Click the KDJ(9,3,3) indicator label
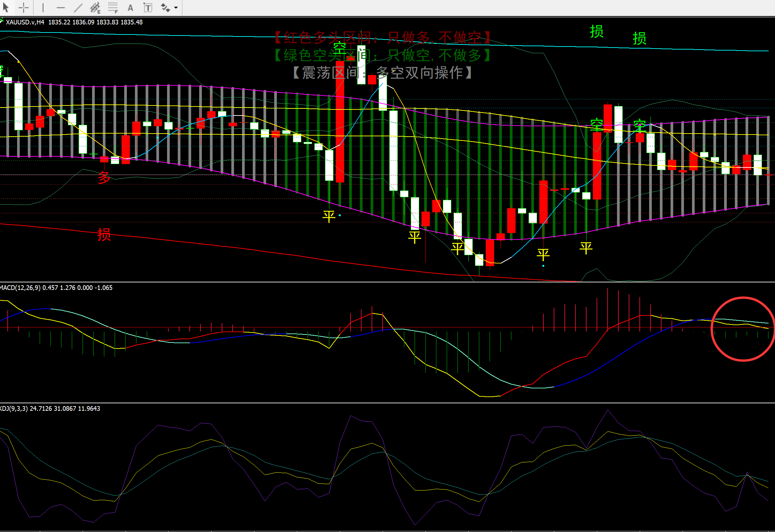This screenshot has width=775, height=532. (x=14, y=408)
